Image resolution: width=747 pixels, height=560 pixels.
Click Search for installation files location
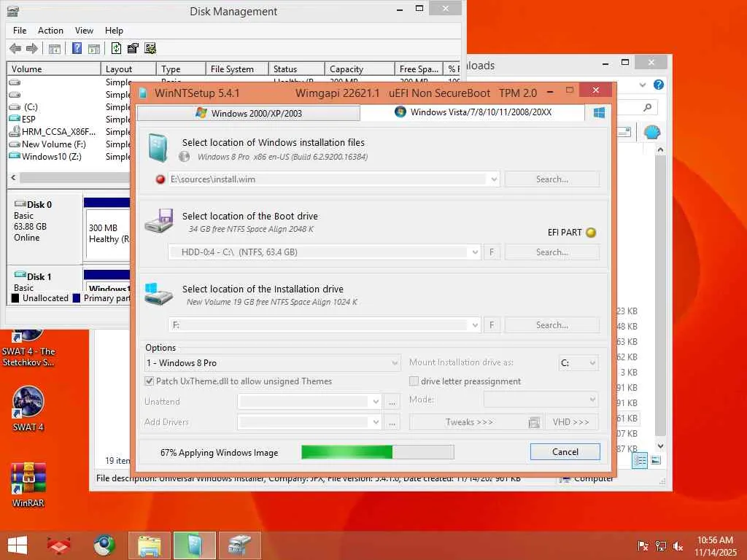552,179
